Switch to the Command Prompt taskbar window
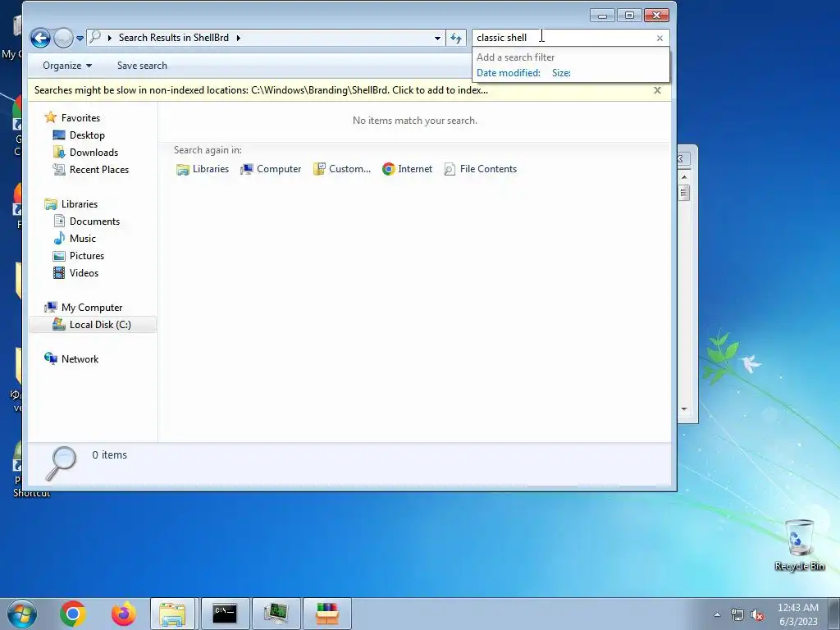This screenshot has height=630, width=840. coord(225,614)
